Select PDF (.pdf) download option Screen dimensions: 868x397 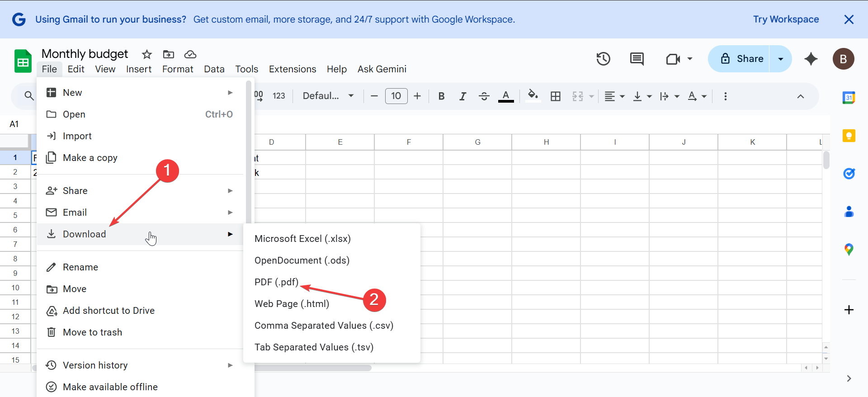pyautogui.click(x=276, y=282)
